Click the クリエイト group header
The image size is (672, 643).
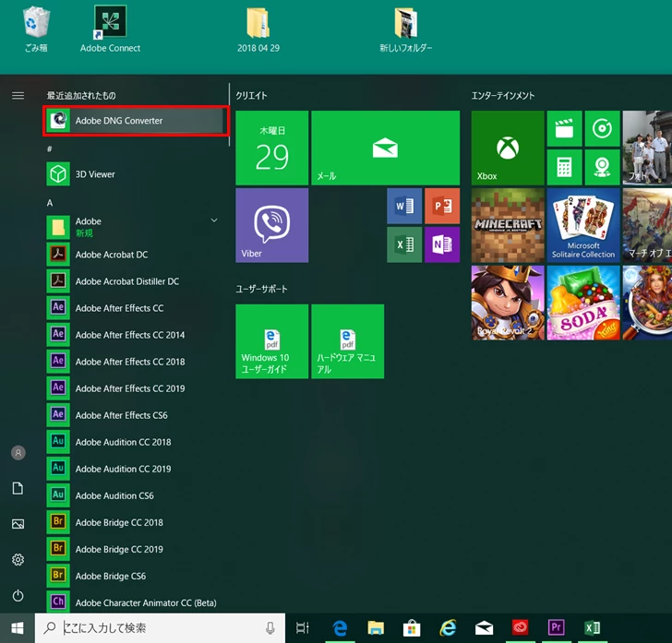pyautogui.click(x=252, y=96)
